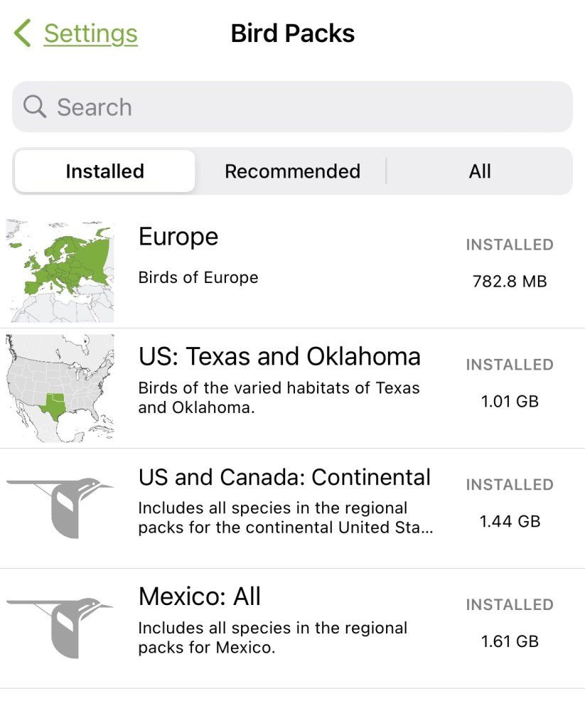Image resolution: width=585 pixels, height=728 pixels.
Task: Tap the Texas and Oklahoma map thumbnail
Action: point(60,388)
